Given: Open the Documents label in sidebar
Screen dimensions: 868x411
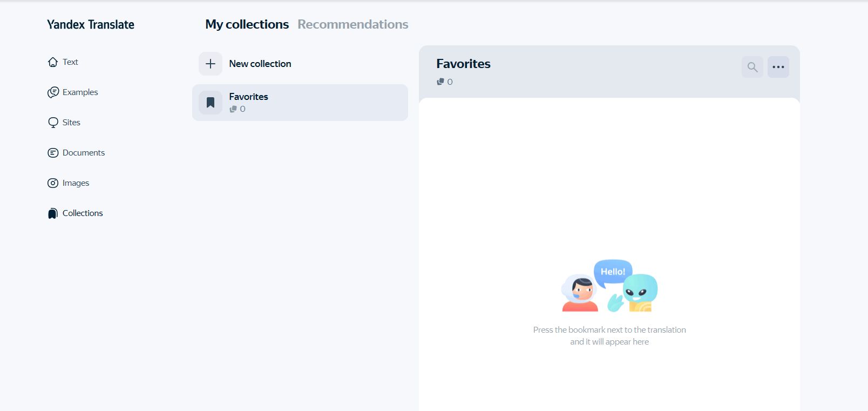Looking at the screenshot, I should pos(84,153).
